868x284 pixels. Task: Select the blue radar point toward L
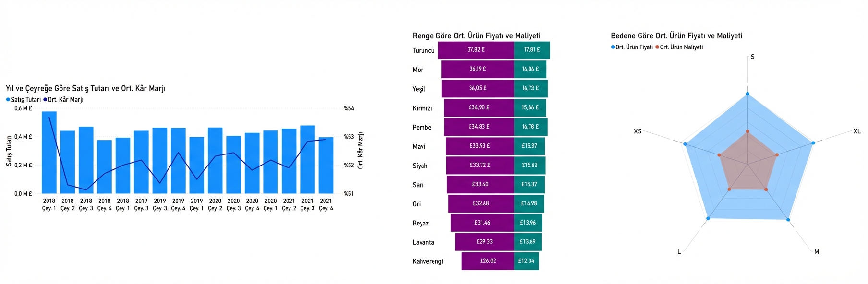click(708, 219)
